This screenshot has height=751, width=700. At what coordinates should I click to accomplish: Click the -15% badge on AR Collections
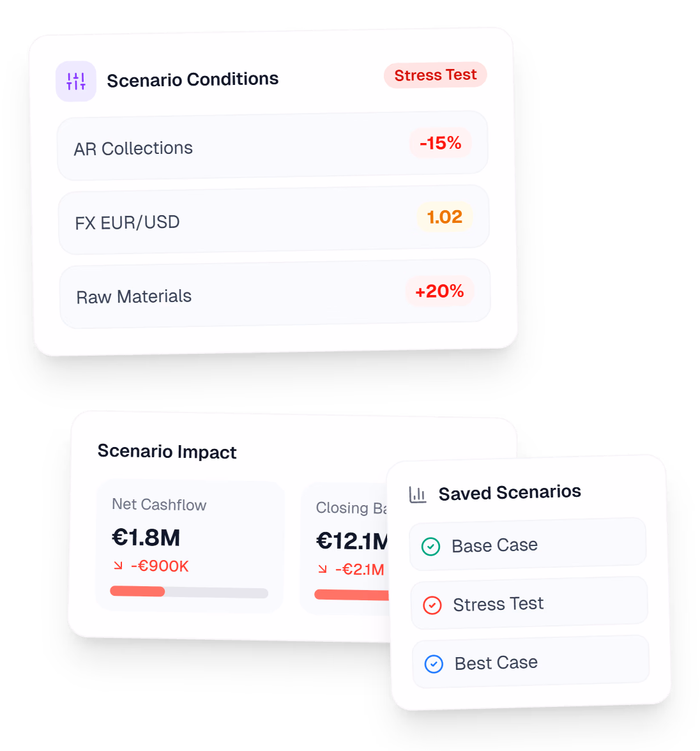[439, 144]
